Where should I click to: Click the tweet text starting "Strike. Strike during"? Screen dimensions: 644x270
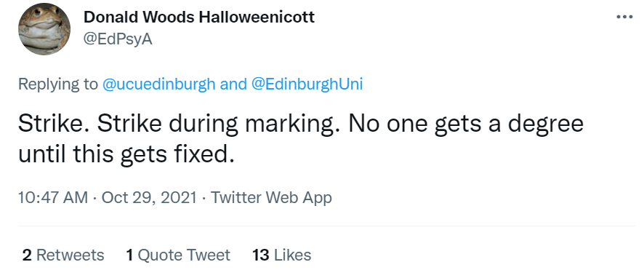pyautogui.click(x=301, y=138)
